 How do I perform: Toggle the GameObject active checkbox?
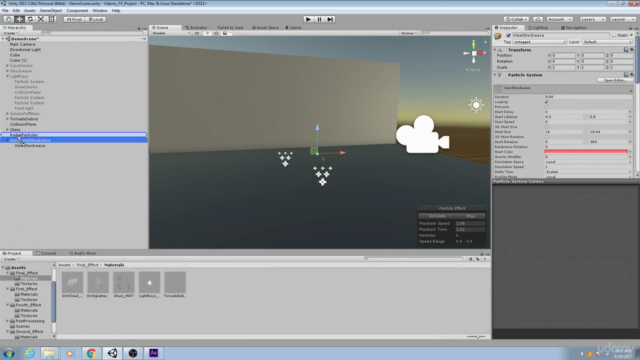(x=508, y=36)
